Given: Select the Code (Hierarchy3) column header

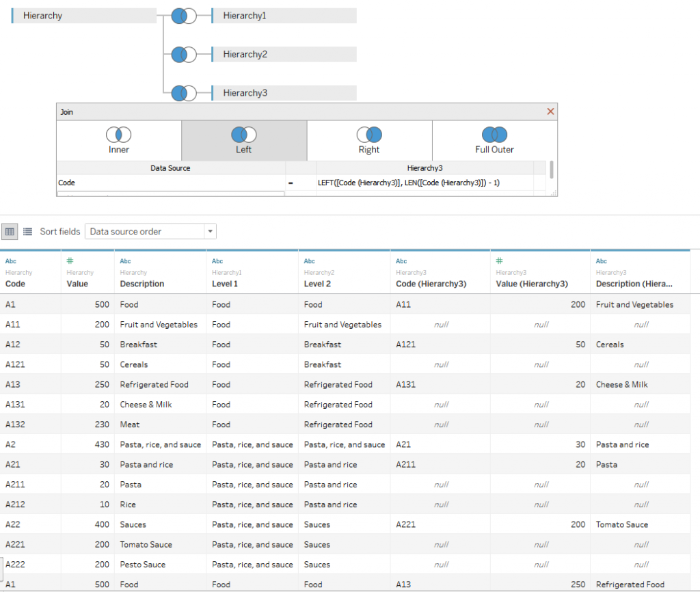Looking at the screenshot, I should click(x=431, y=284).
